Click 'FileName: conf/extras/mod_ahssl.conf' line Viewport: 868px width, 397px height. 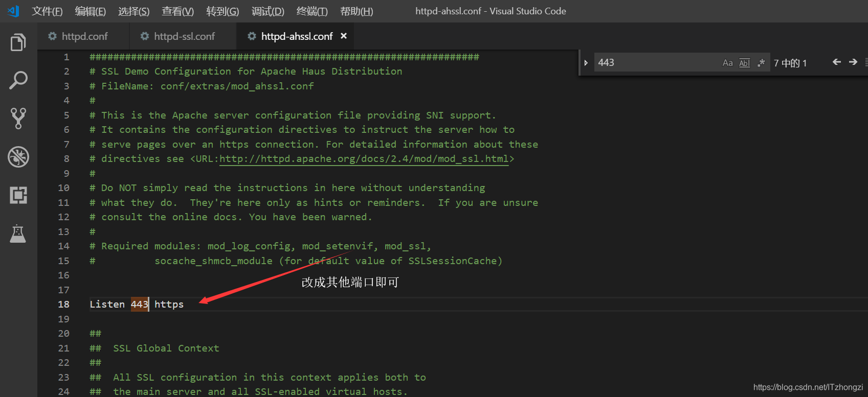202,86
